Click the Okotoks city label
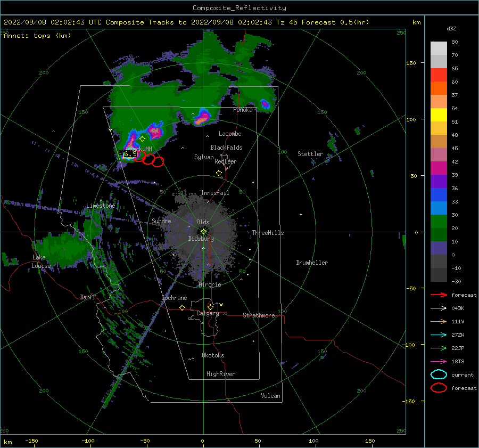 pyautogui.click(x=213, y=356)
